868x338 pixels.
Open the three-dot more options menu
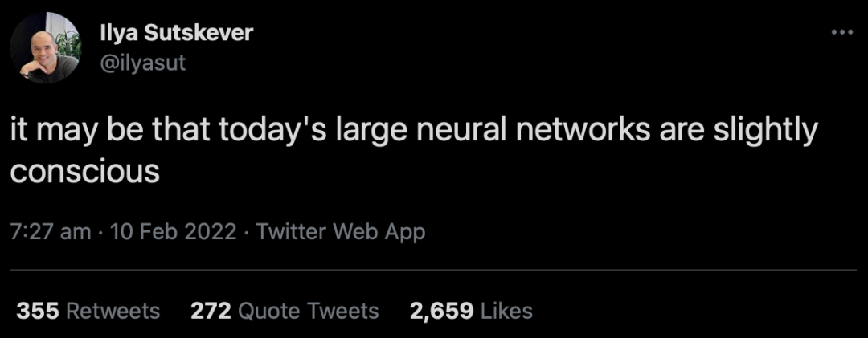841,32
